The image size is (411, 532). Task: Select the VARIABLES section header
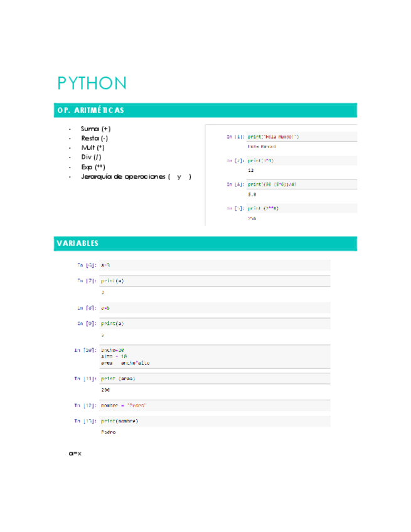click(205, 243)
